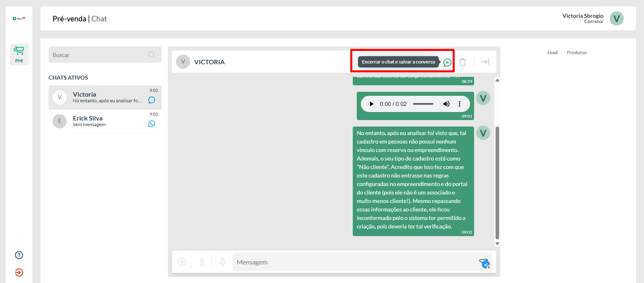Click the chat bubble icon on Victoria row
This screenshot has height=283, width=644.
152,100
